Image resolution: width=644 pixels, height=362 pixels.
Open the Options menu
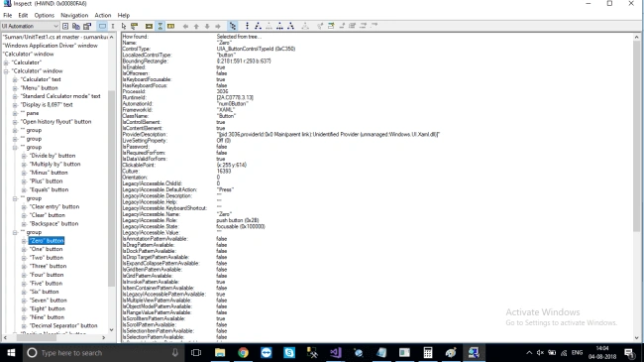tap(44, 15)
